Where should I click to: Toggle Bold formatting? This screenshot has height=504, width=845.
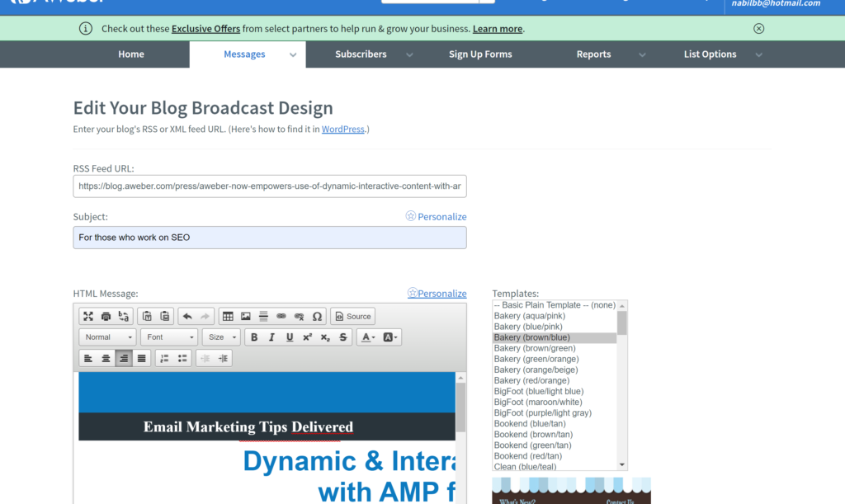(x=254, y=337)
